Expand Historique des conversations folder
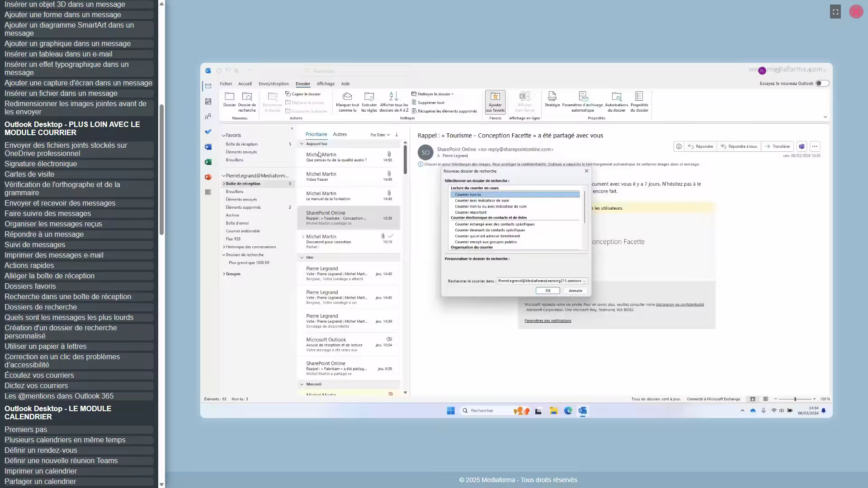Screen dimensions: 868x488 point(224,247)
